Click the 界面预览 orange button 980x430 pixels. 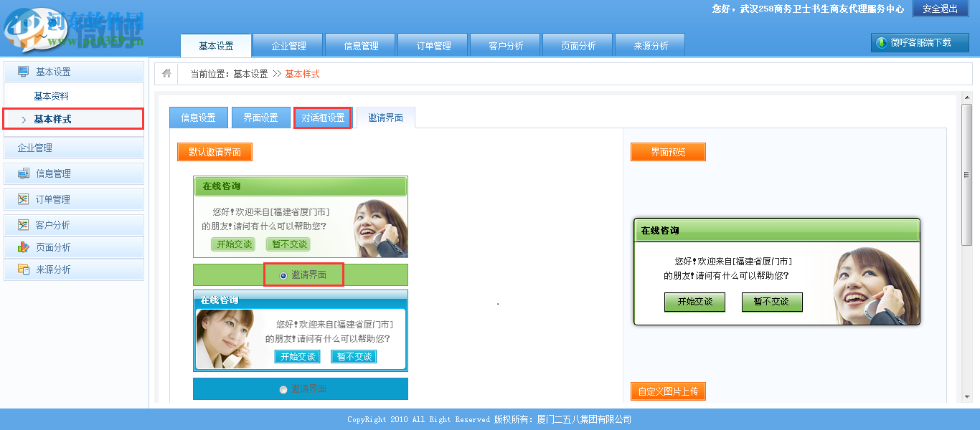pos(668,152)
